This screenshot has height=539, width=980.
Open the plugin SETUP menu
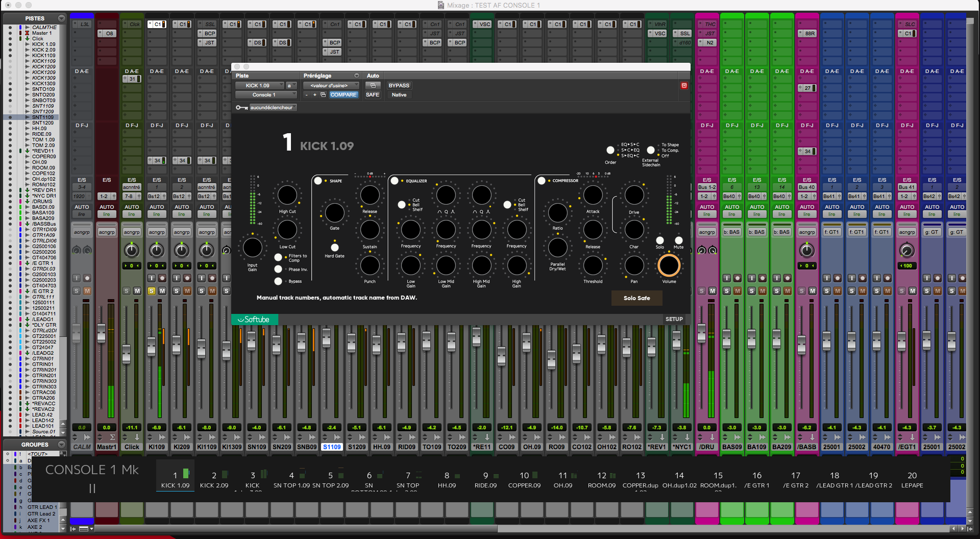pos(674,318)
